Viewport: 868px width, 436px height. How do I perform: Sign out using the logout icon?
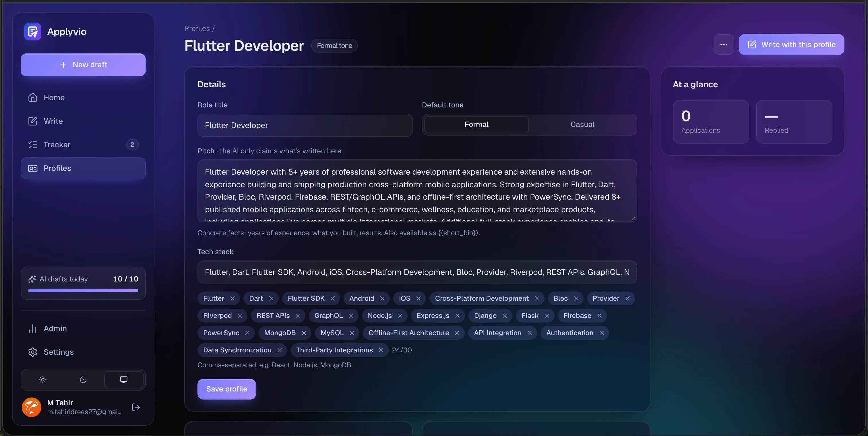[x=136, y=407]
